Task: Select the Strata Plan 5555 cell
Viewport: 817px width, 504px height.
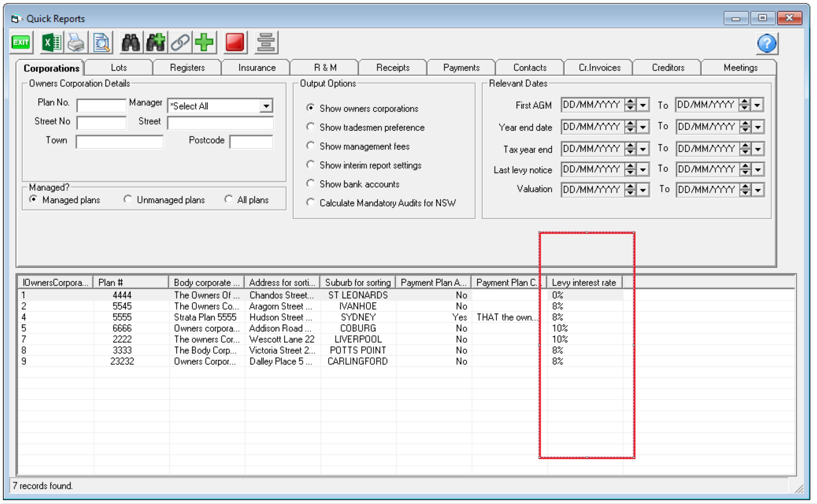Action: [x=207, y=317]
